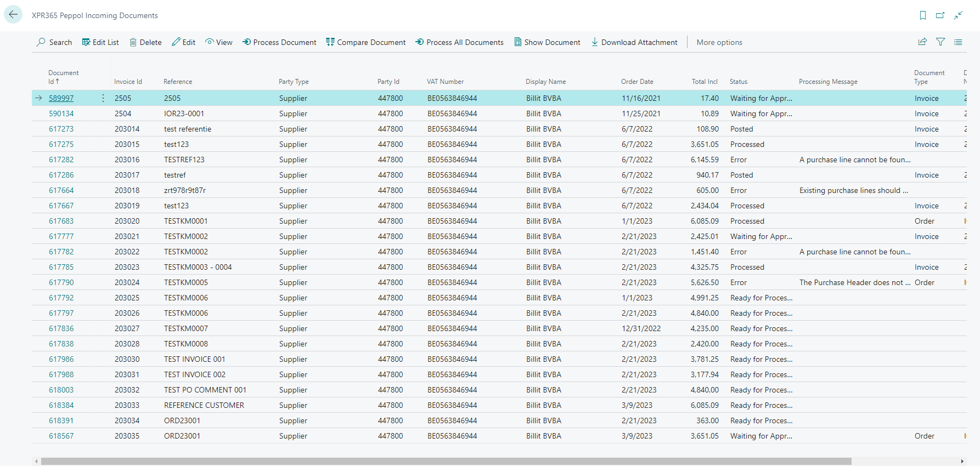Open page in new window icon
Screen dimensions: 980x472
(940, 15)
